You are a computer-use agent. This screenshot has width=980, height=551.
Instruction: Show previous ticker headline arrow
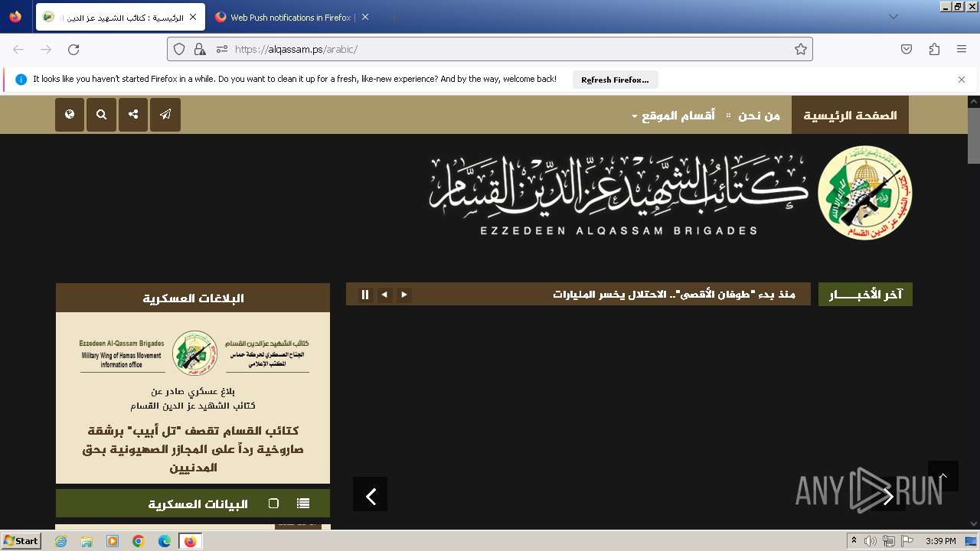384,295
